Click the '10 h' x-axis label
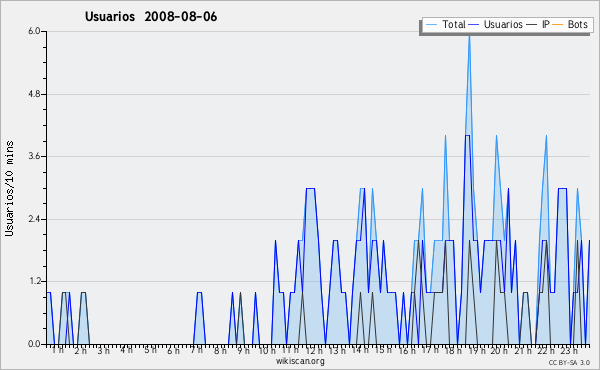The image size is (600, 370). tap(267, 350)
